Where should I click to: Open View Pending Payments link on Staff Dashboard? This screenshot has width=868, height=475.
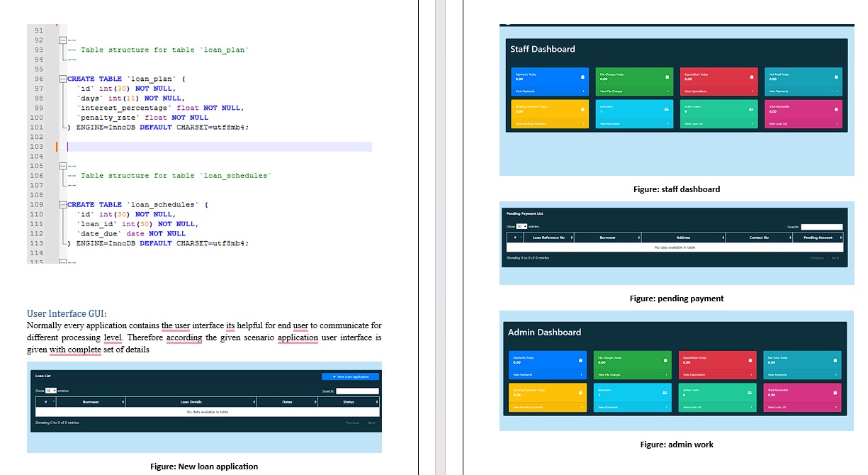tap(531, 124)
